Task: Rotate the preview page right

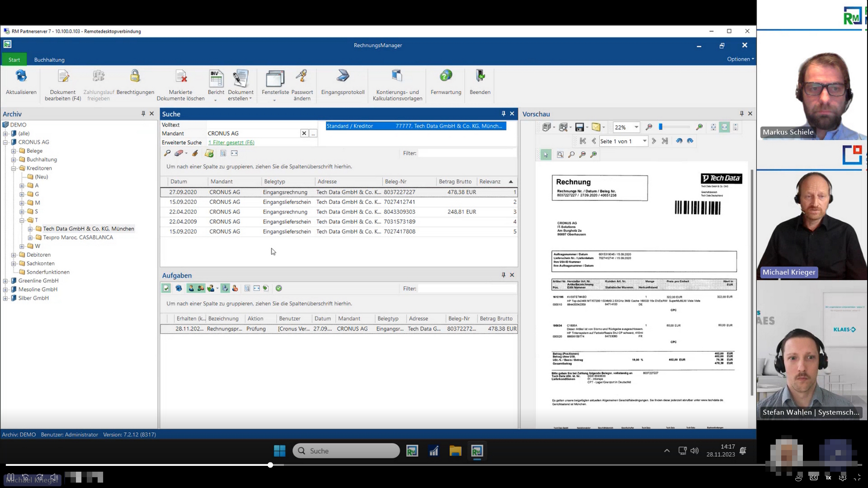Action: click(x=690, y=141)
